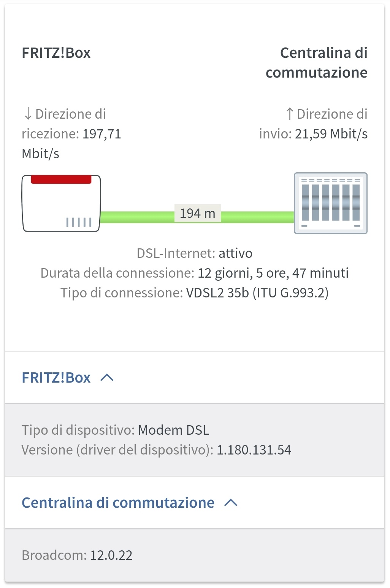This screenshot has height=588, width=390.
Task: Collapse the FRITZ!Box section chevron
Action: (107, 377)
